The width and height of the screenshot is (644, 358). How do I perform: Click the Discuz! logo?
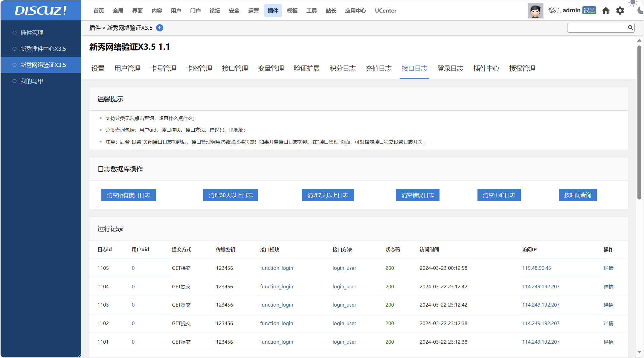pos(41,10)
